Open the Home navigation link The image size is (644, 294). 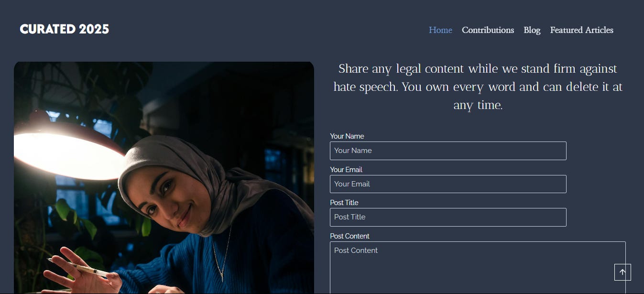click(440, 30)
